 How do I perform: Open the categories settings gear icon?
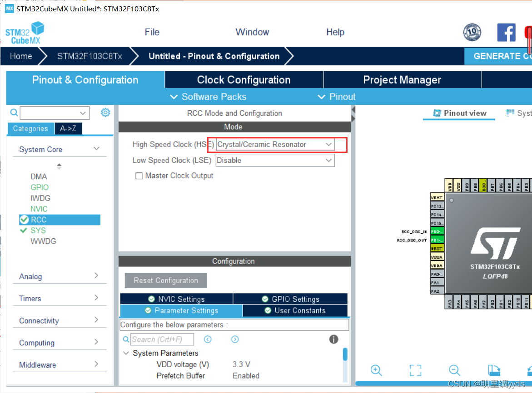pos(105,113)
